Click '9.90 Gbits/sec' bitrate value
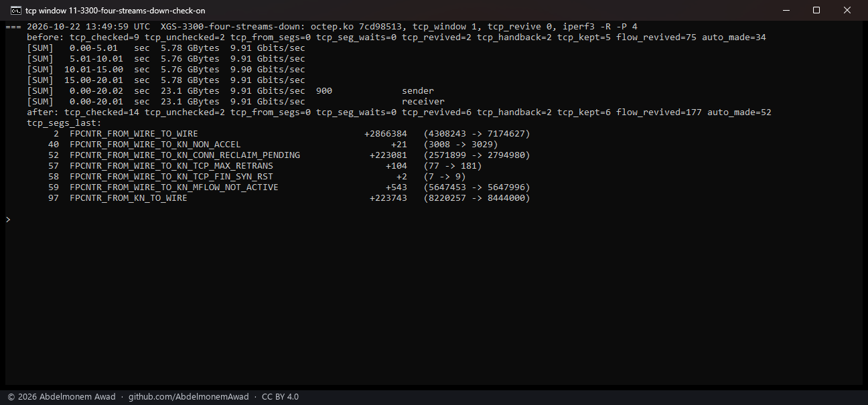Image resolution: width=868 pixels, height=405 pixels. coord(268,70)
